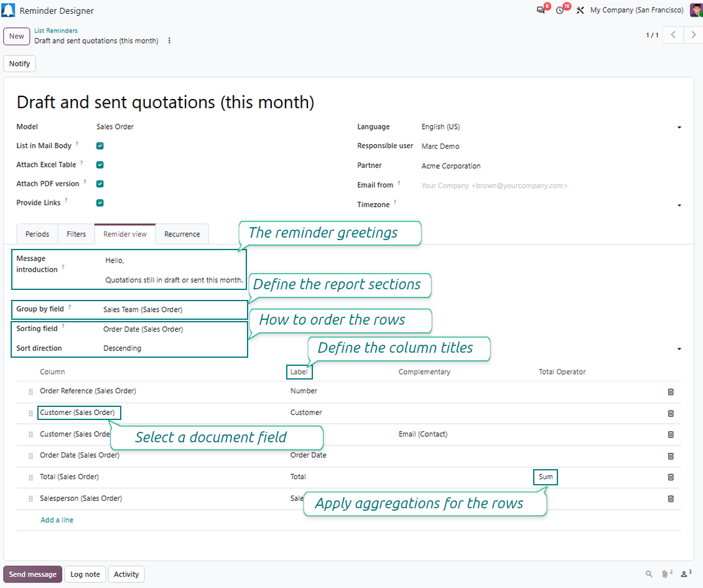Click Add a line in the columns table
The height and width of the screenshot is (588, 703).
click(x=57, y=520)
